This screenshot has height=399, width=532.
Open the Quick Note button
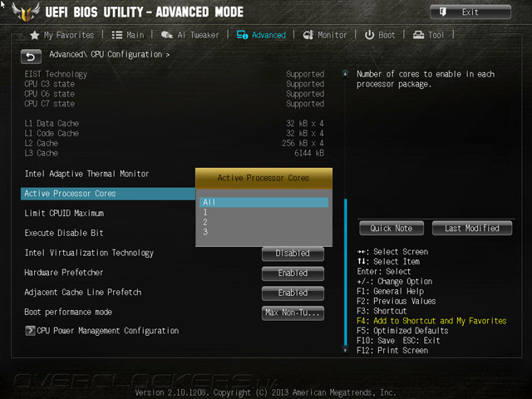pos(392,229)
